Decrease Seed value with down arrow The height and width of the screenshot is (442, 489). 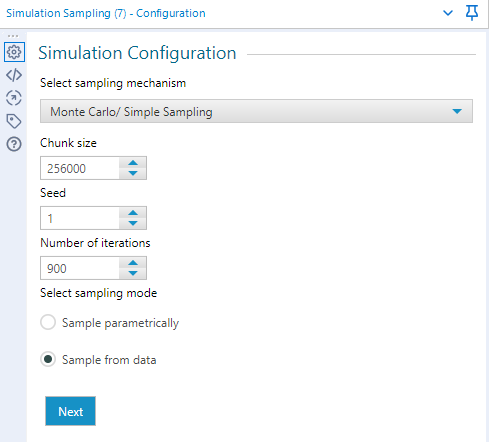[133, 223]
